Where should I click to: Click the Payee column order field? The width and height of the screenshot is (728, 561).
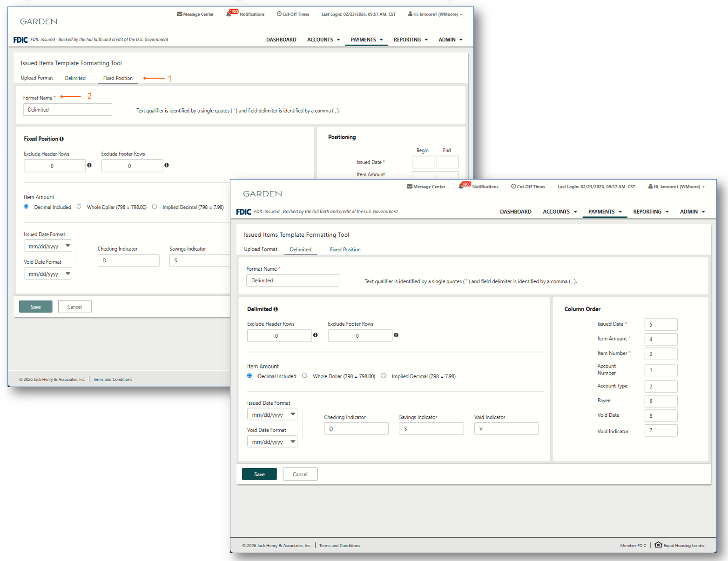click(661, 401)
